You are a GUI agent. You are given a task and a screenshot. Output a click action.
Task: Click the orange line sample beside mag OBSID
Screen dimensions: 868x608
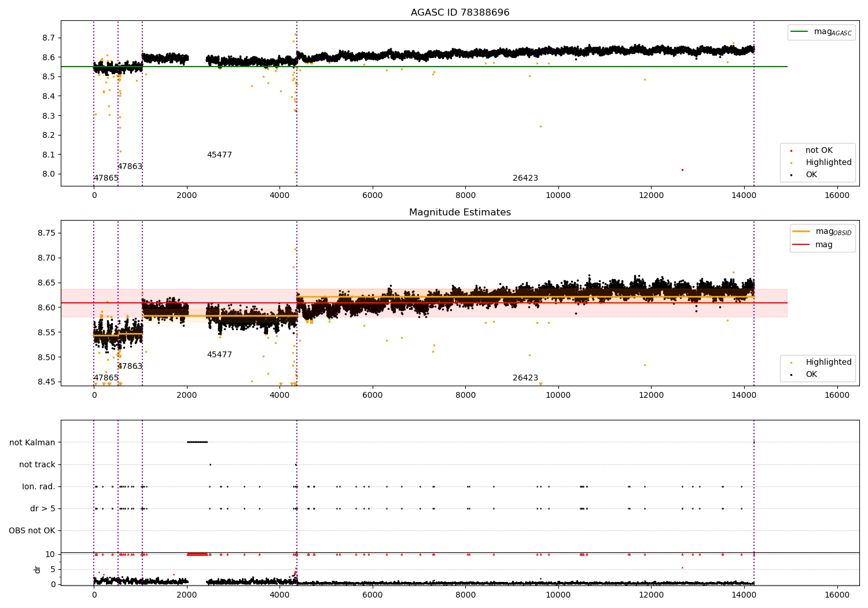pyautogui.click(x=801, y=232)
